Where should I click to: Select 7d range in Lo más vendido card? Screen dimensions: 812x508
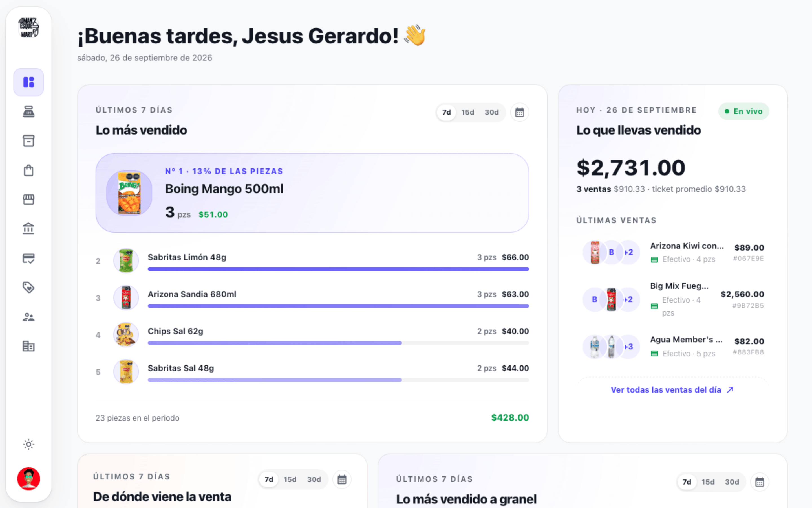point(446,112)
